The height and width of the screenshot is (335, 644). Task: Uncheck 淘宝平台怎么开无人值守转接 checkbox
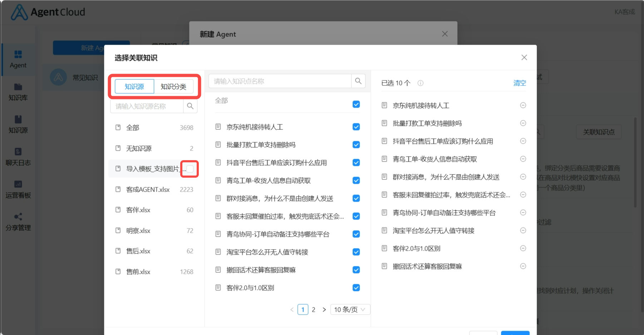point(356,252)
